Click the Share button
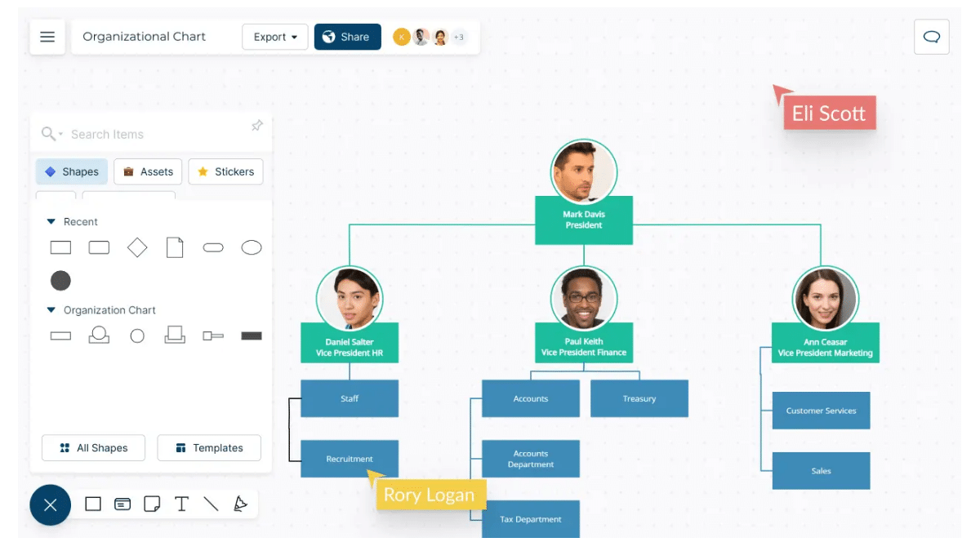 click(x=347, y=37)
